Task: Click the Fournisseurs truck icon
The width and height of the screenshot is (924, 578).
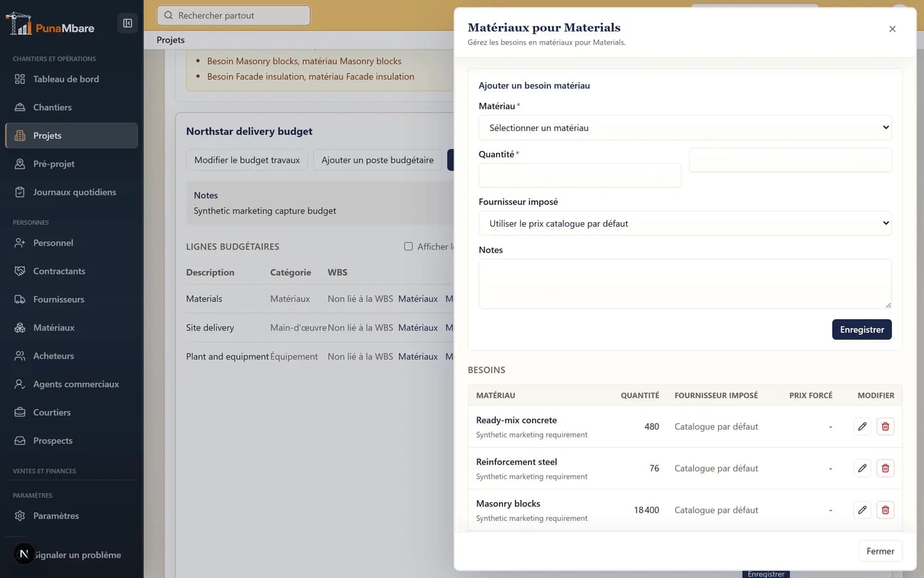Action: [20, 299]
